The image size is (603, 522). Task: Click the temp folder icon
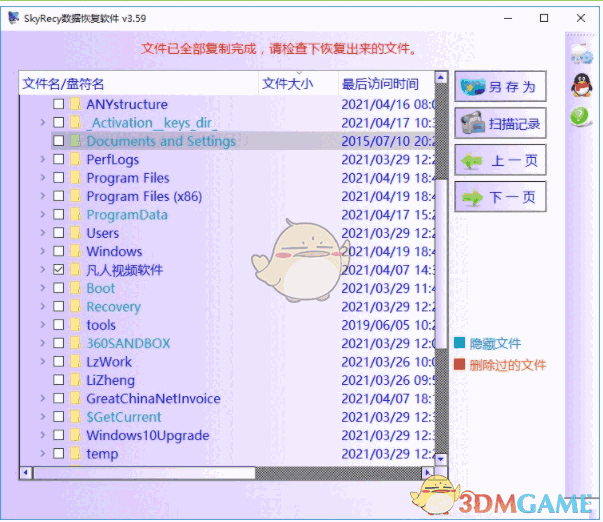(75, 454)
